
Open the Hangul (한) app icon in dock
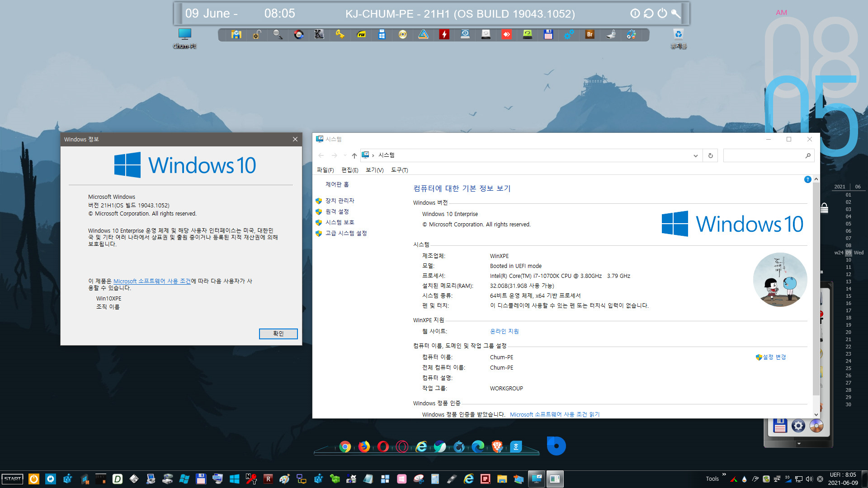point(516,447)
